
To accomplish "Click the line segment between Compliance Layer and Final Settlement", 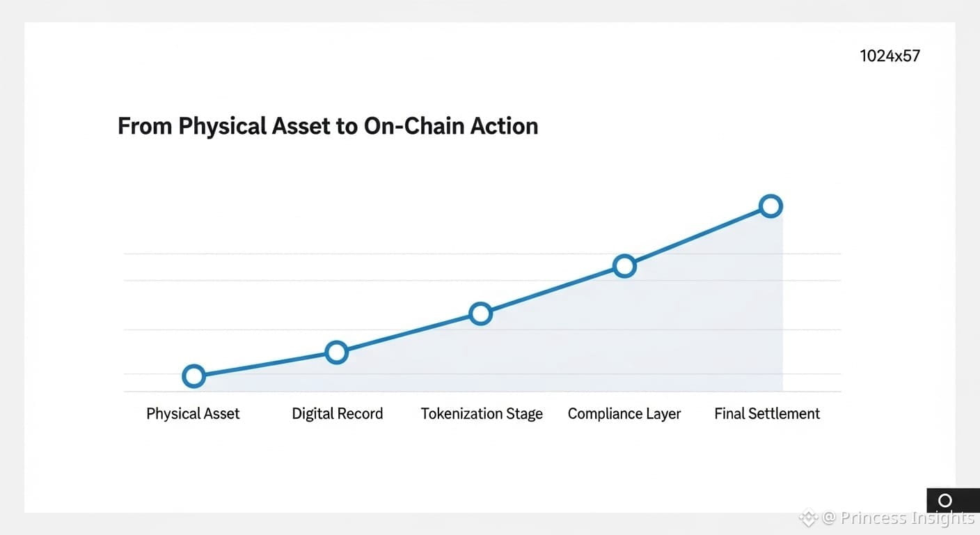I will pos(697,235).
